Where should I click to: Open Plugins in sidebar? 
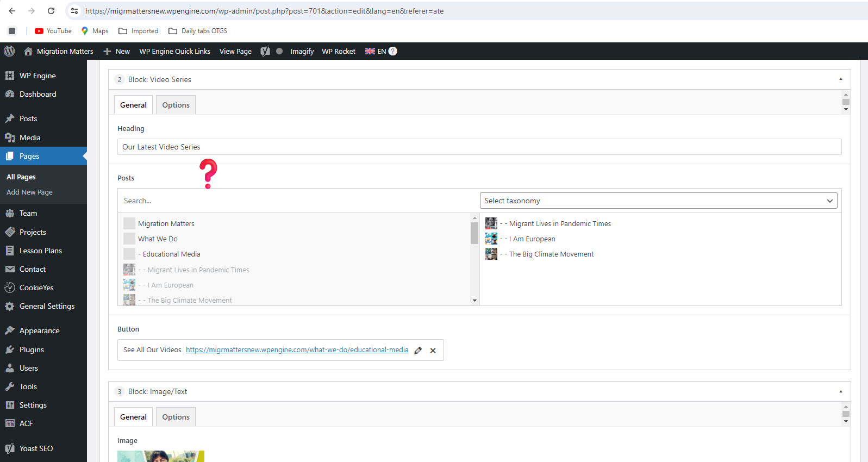[43, 349]
